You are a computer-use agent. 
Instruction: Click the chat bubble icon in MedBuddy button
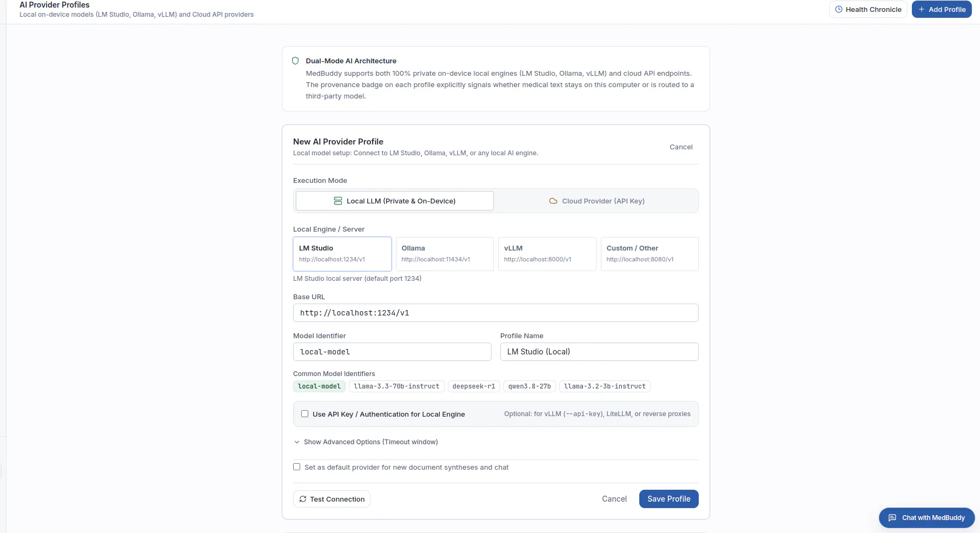click(892, 518)
